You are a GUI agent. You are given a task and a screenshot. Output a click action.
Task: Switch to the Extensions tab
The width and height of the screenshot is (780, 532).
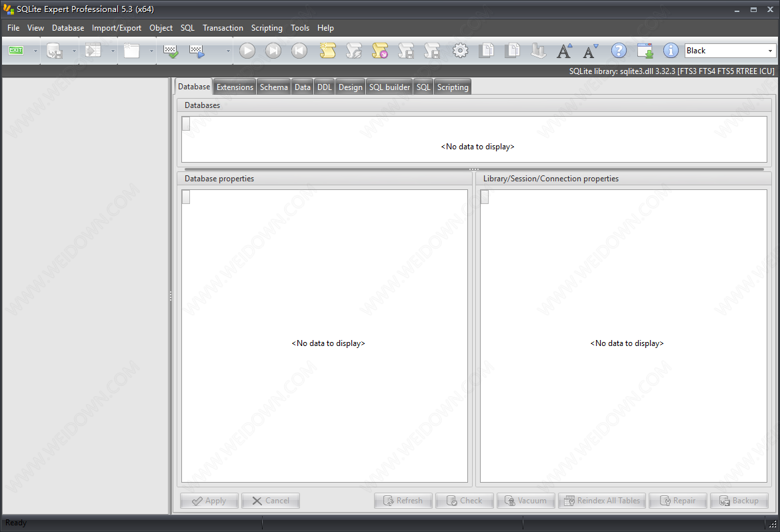click(x=235, y=87)
